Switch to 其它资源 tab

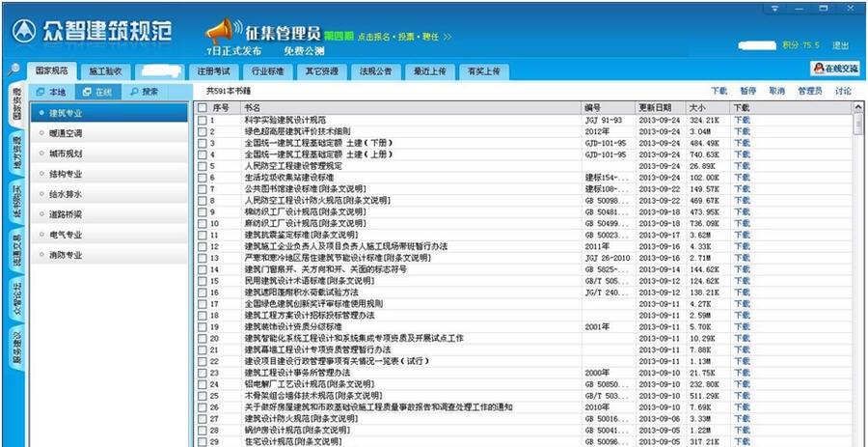(321, 72)
